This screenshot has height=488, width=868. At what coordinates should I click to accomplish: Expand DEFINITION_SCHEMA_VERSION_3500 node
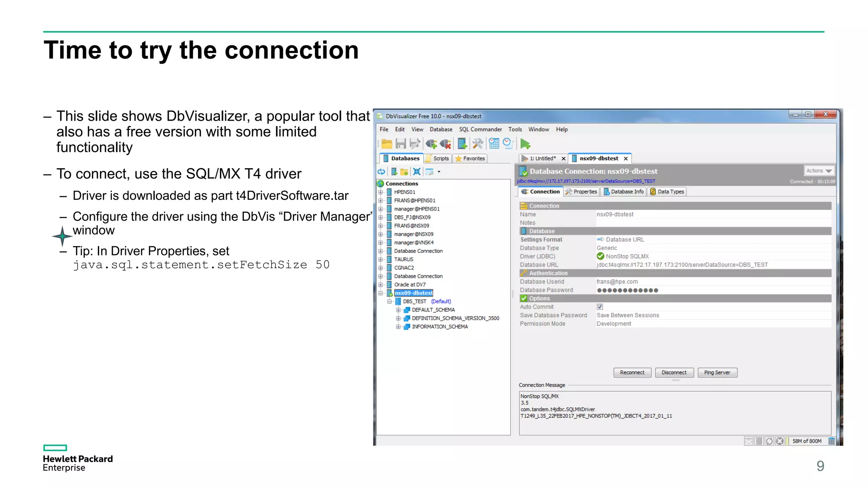coord(398,318)
